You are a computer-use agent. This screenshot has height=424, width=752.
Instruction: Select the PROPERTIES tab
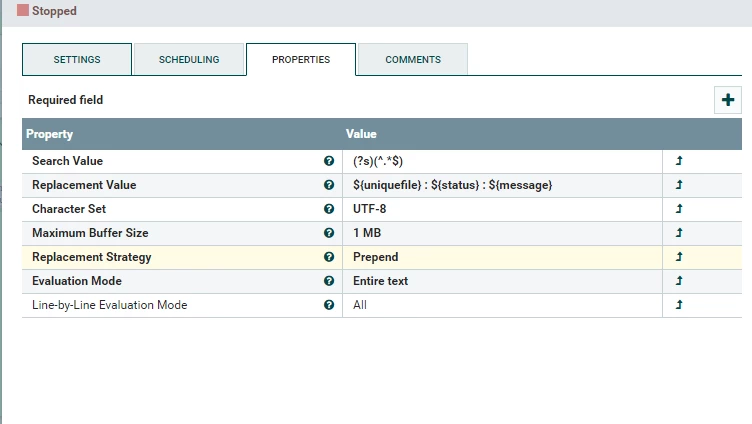[301, 59]
